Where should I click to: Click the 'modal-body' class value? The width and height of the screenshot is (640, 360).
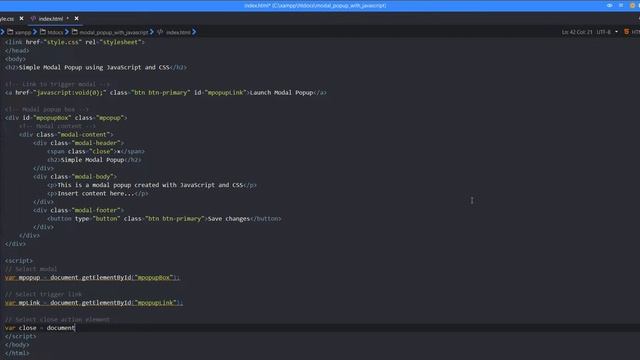[x=92, y=177]
